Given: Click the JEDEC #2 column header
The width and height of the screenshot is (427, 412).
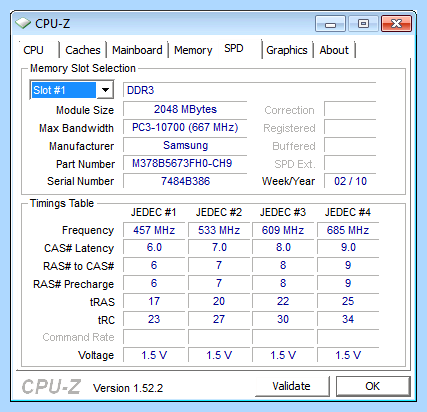Looking at the screenshot, I should pos(219,212).
